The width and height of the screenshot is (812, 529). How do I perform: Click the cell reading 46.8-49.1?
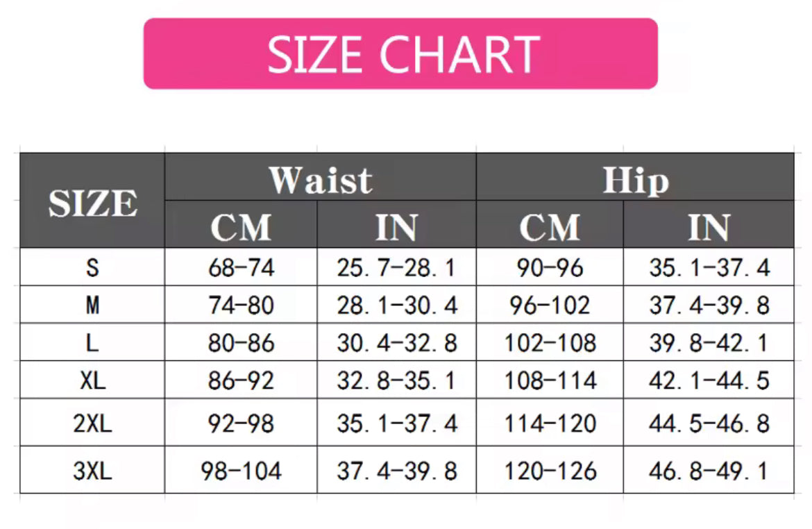click(x=709, y=471)
